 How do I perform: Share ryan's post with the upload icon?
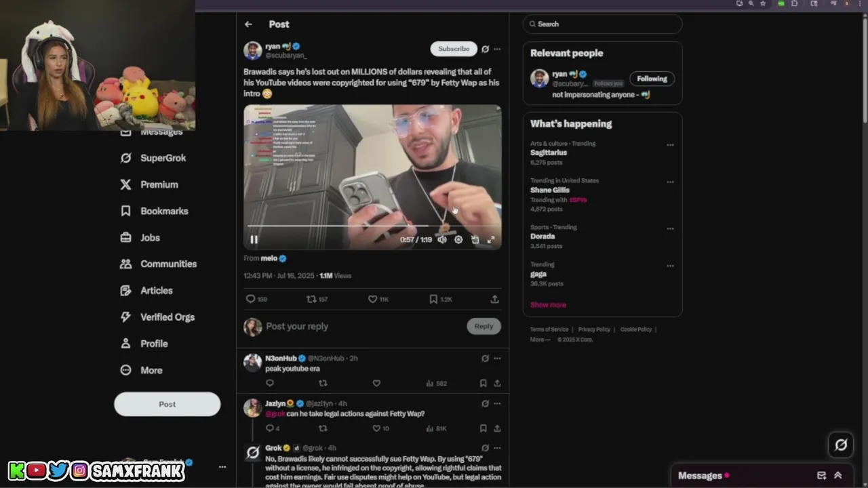[494, 299]
